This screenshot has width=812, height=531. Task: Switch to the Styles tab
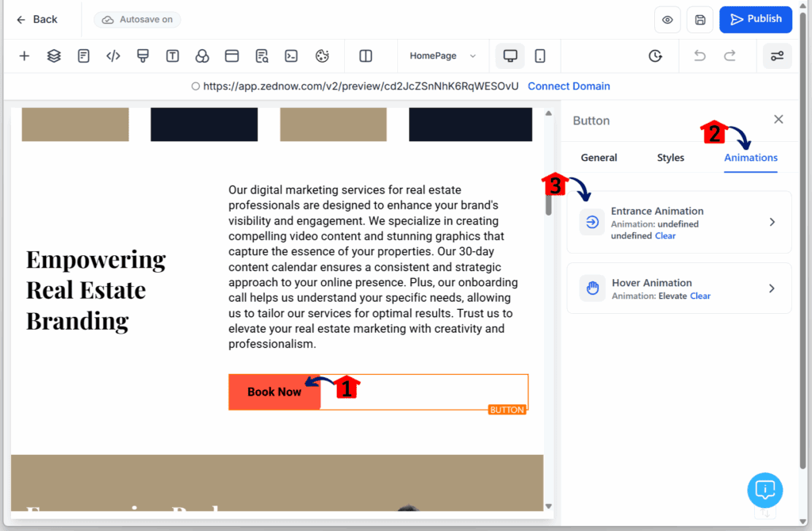pyautogui.click(x=671, y=158)
